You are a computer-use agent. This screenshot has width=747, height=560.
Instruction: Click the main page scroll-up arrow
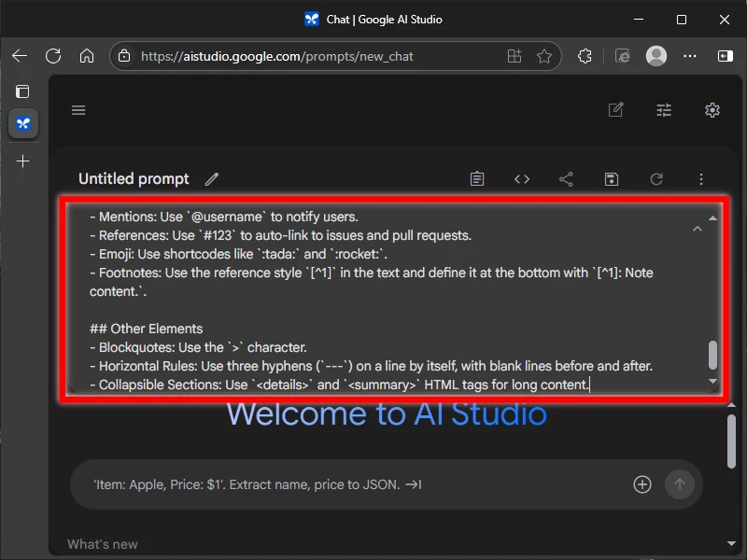tap(732, 405)
